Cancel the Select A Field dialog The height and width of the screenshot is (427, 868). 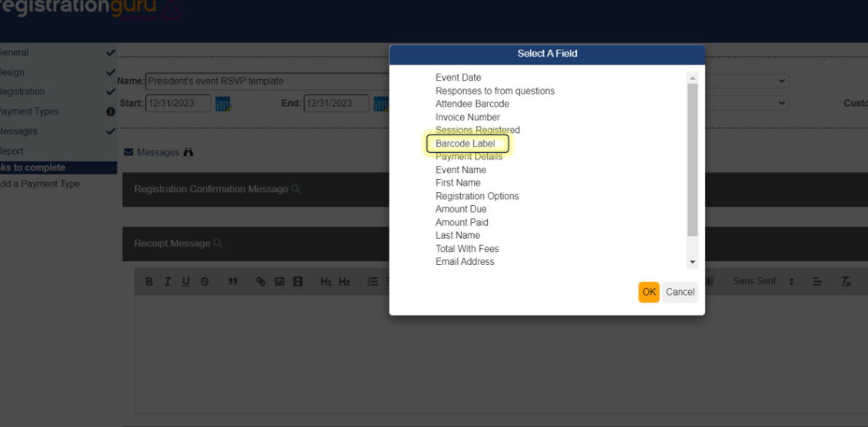tap(680, 292)
